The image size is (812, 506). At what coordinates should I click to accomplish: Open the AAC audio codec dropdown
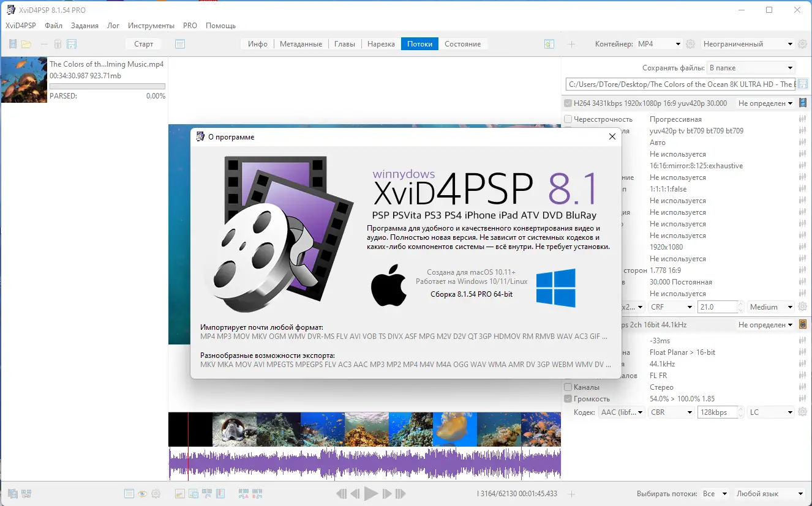coord(622,412)
